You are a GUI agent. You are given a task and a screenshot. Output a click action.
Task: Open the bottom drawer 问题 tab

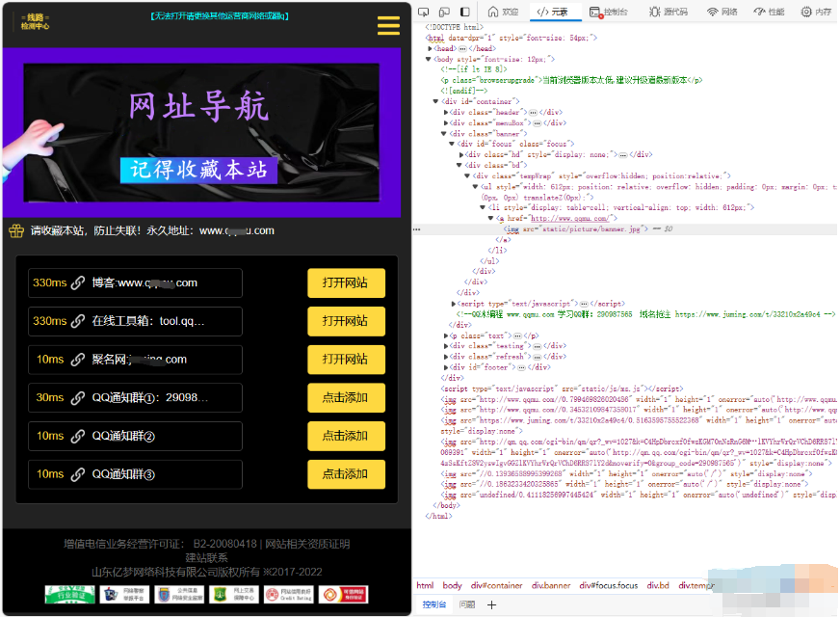pyautogui.click(x=467, y=605)
